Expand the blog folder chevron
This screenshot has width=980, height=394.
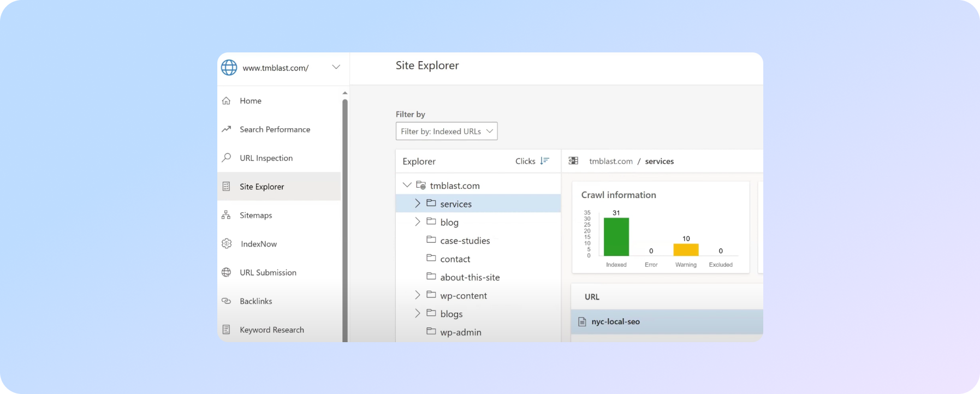(x=418, y=222)
